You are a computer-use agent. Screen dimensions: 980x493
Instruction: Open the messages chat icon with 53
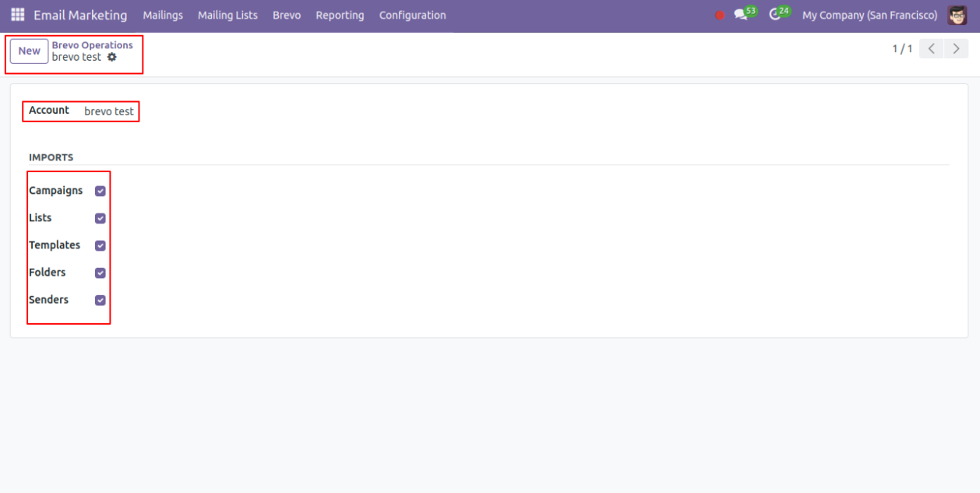click(741, 15)
